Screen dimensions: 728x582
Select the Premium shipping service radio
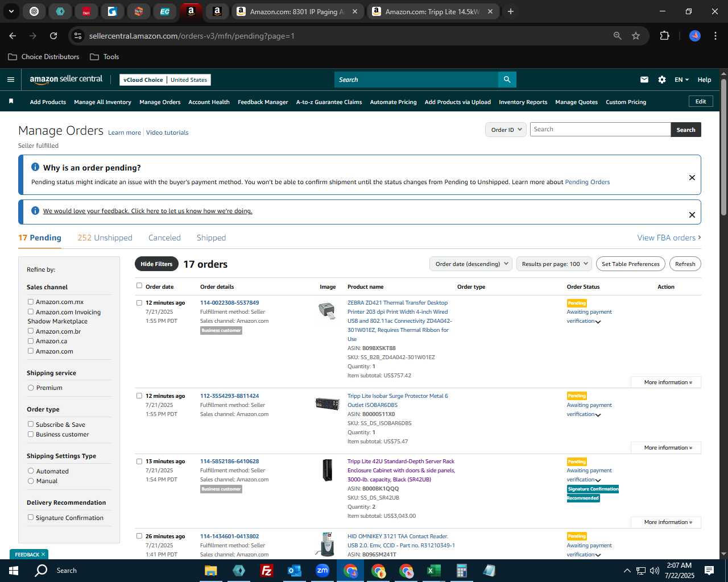(x=31, y=388)
